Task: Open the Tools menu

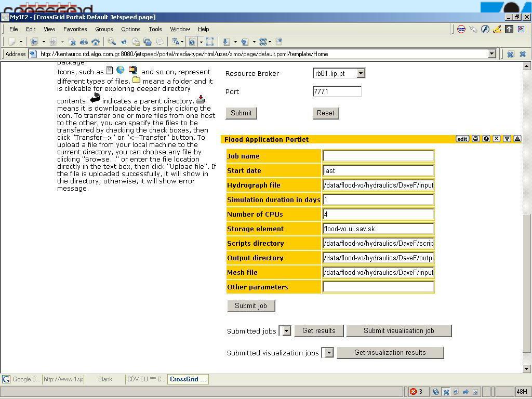Action: click(155, 29)
